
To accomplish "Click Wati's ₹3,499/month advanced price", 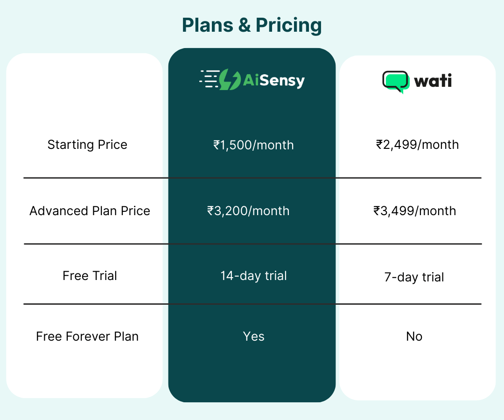I will click(414, 211).
